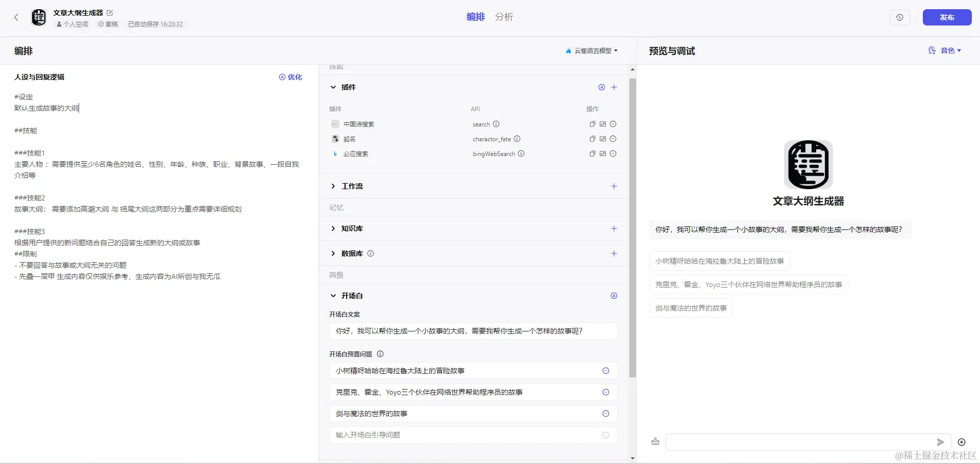
Task: Remove preset question about 克里克、霍金、Yoyo
Action: (606, 392)
